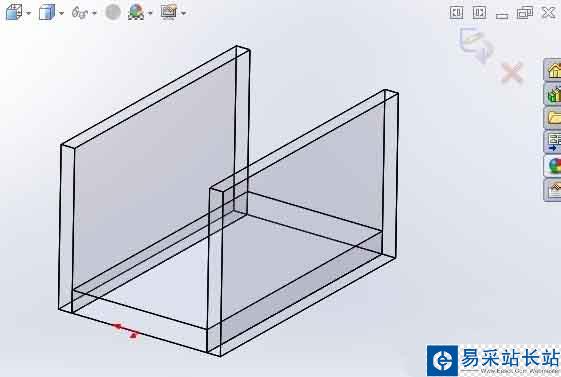This screenshot has width=561, height=377.
Task: Click the View Settings monitor icon
Action: (169, 12)
